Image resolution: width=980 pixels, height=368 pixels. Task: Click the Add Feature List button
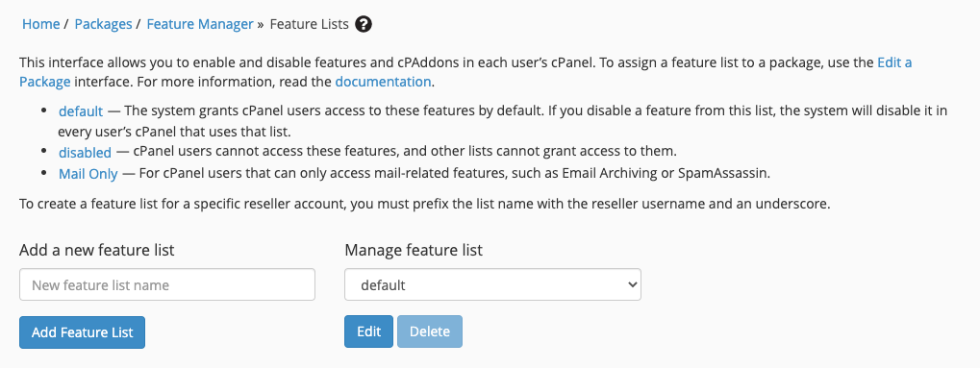(x=82, y=332)
